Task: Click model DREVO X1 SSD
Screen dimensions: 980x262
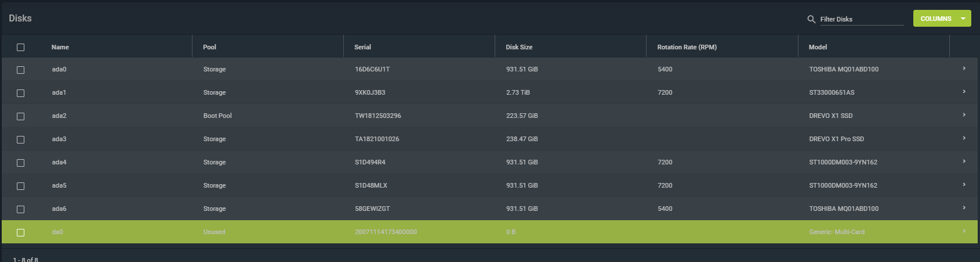Action: [831, 116]
